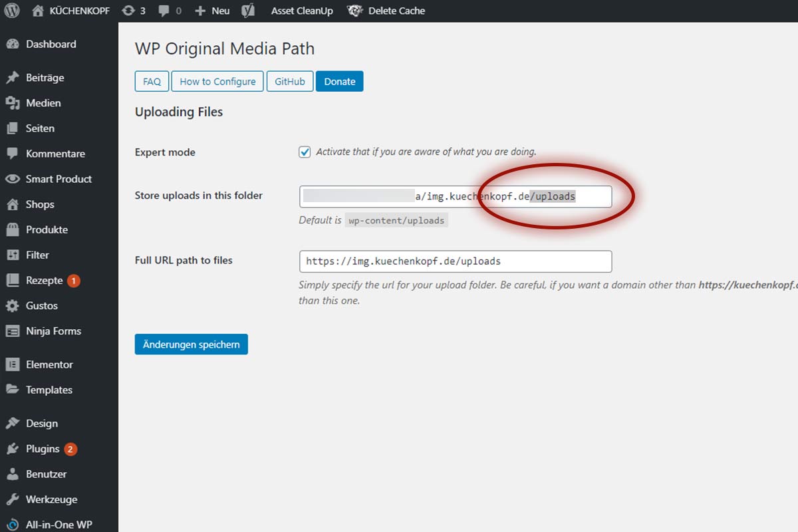Screen dimensions: 798x532
Task: Click the Filter sliders icon
Action: pyautogui.click(x=12, y=255)
